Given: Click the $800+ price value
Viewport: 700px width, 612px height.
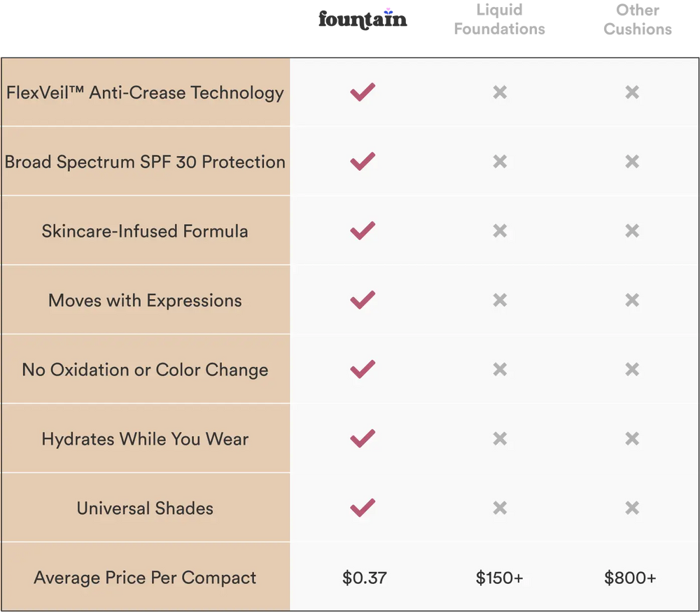Looking at the screenshot, I should [630, 578].
